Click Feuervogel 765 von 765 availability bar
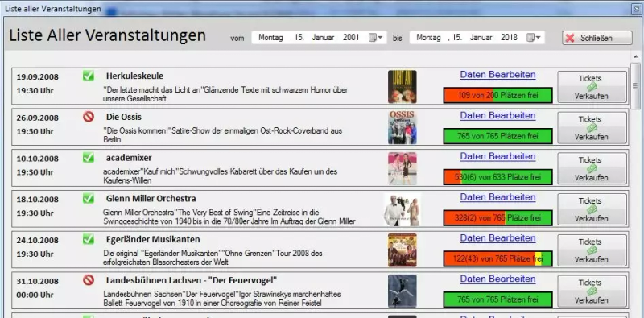The width and height of the screenshot is (644, 318). click(x=497, y=299)
